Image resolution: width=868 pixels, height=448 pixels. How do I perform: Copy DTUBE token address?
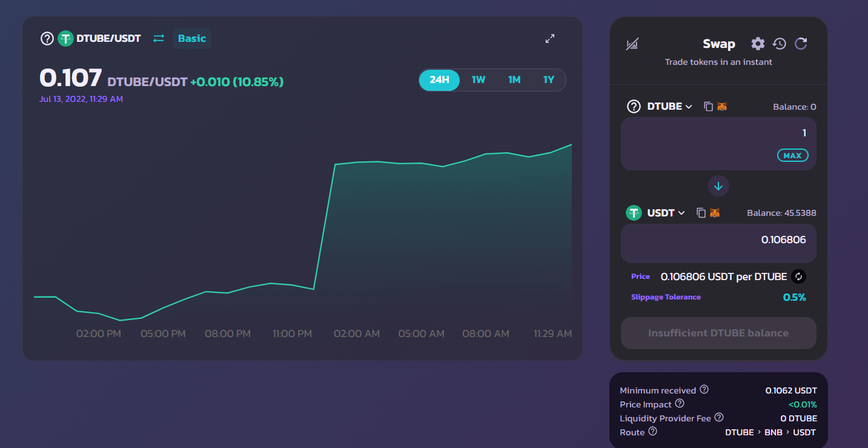(x=708, y=107)
